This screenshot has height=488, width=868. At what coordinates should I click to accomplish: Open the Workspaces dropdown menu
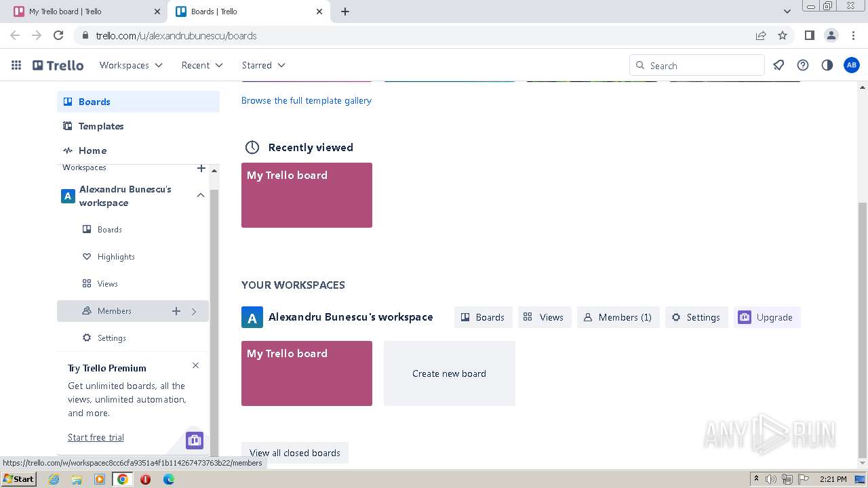click(131, 65)
